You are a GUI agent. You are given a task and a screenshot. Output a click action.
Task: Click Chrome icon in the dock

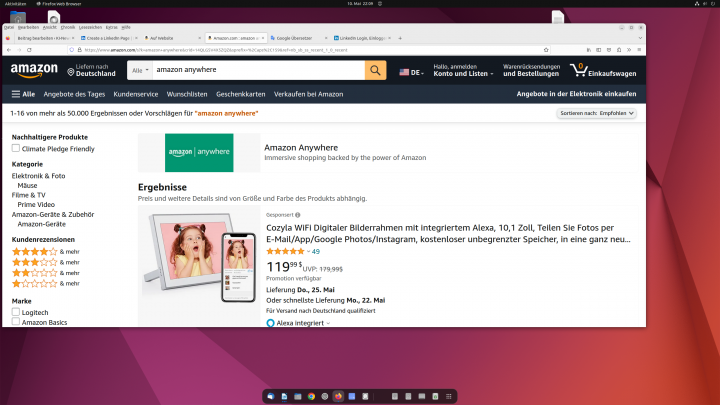coord(311,396)
